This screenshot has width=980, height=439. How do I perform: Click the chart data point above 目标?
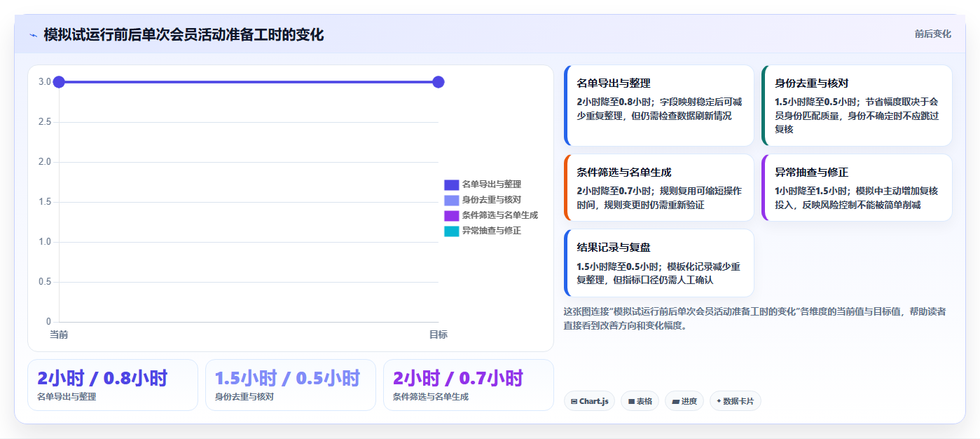439,82
